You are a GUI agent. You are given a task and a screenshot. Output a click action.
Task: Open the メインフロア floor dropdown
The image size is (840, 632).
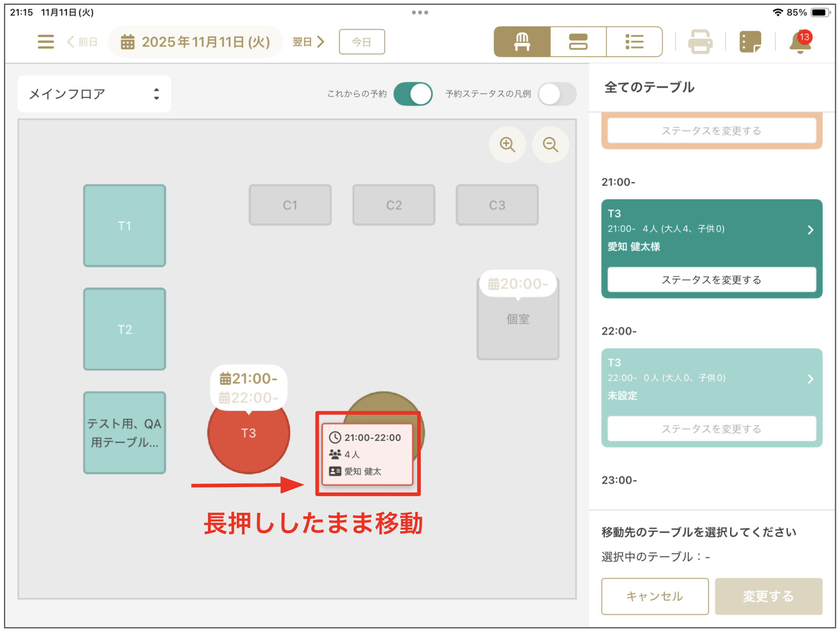tap(94, 94)
